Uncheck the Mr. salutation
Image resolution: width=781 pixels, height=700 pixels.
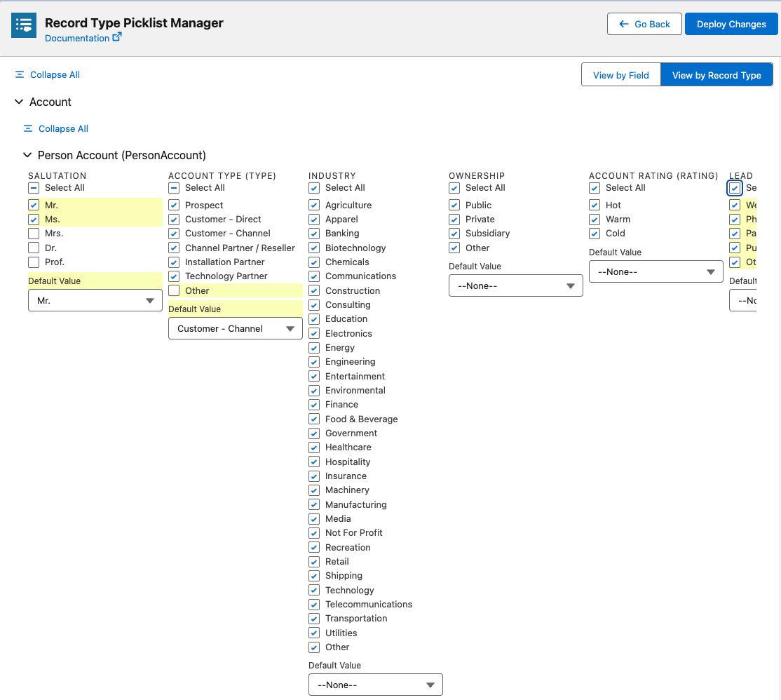coord(34,205)
